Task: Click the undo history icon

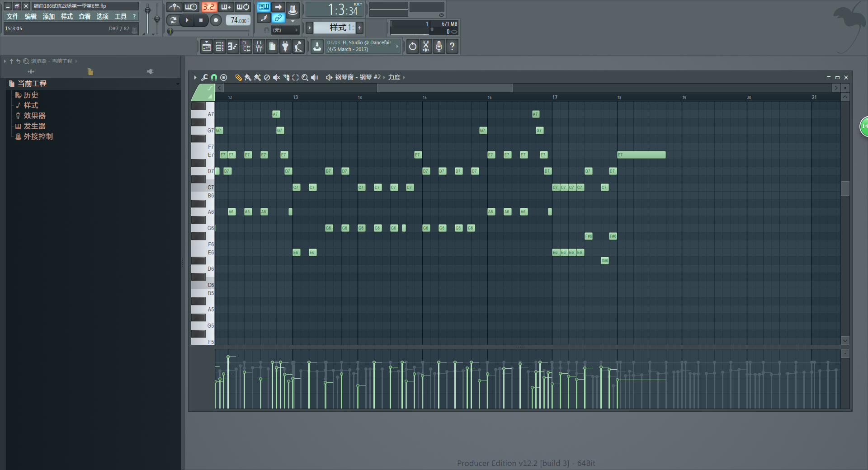Action: (x=413, y=47)
